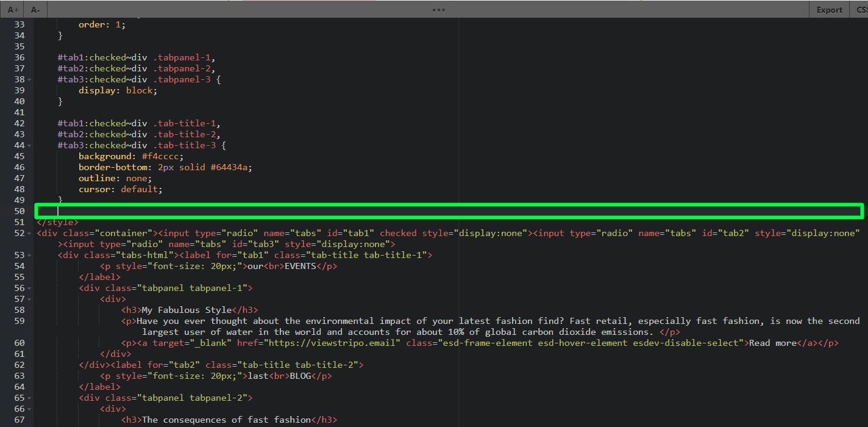The image size is (868, 427).
Task: Collapse the code fold at line 38
Action: 29,79
